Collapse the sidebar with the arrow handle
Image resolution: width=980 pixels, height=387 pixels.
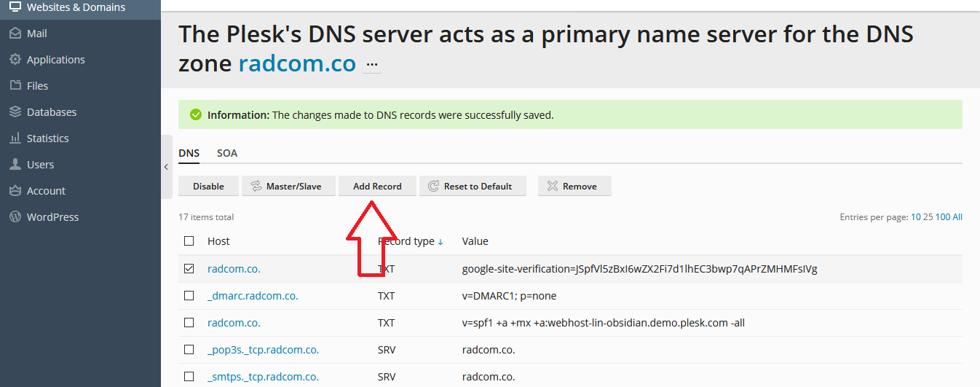(x=167, y=167)
